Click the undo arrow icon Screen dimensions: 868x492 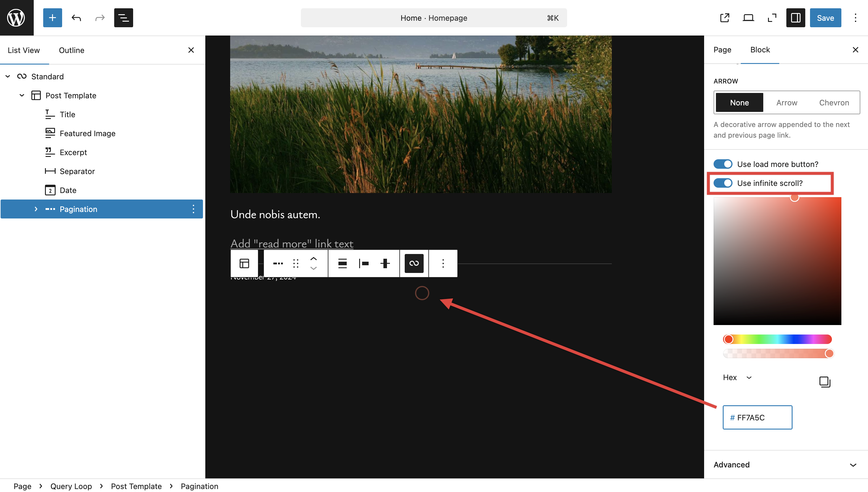76,17
